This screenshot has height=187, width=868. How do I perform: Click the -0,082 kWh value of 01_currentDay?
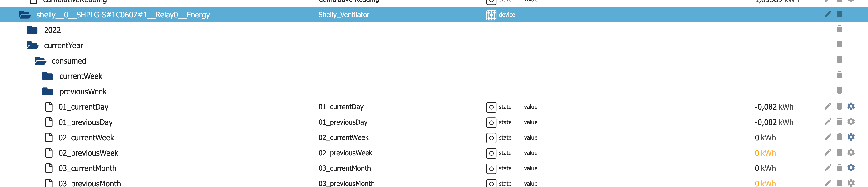[774, 107]
